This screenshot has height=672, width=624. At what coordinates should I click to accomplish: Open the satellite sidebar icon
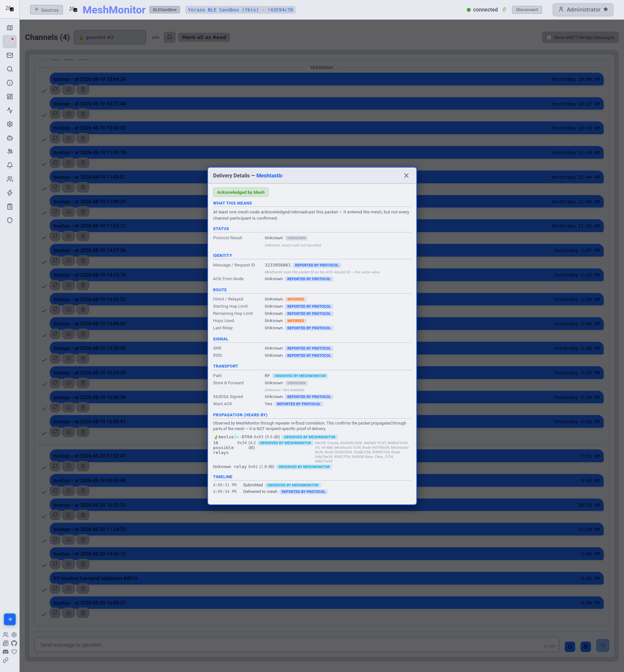pyautogui.click(x=10, y=152)
